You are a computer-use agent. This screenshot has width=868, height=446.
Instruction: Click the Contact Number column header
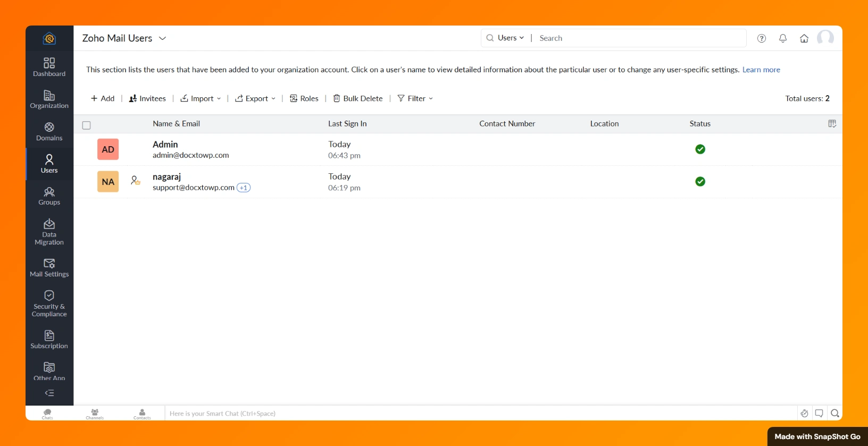click(x=507, y=124)
